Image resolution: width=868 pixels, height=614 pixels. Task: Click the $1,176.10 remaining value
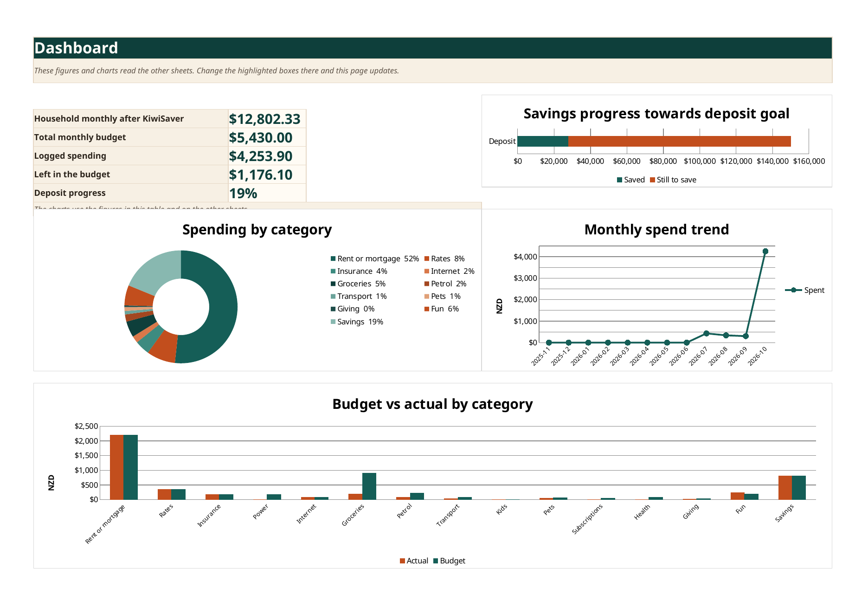pyautogui.click(x=261, y=175)
